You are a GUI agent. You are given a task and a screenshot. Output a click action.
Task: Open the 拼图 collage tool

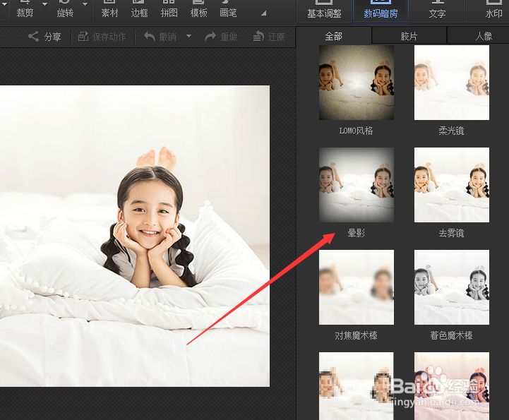[169, 10]
